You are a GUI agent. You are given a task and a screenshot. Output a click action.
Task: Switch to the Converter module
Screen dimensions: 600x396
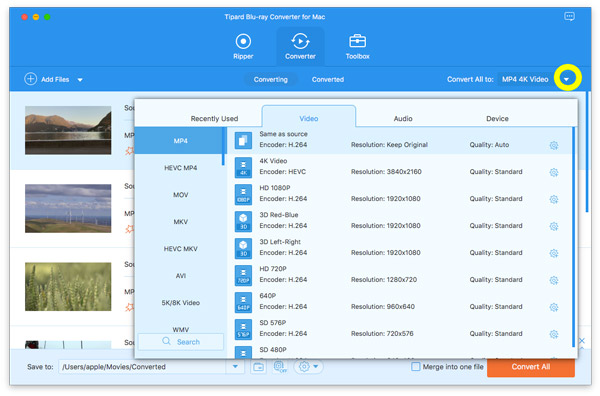[x=300, y=47]
